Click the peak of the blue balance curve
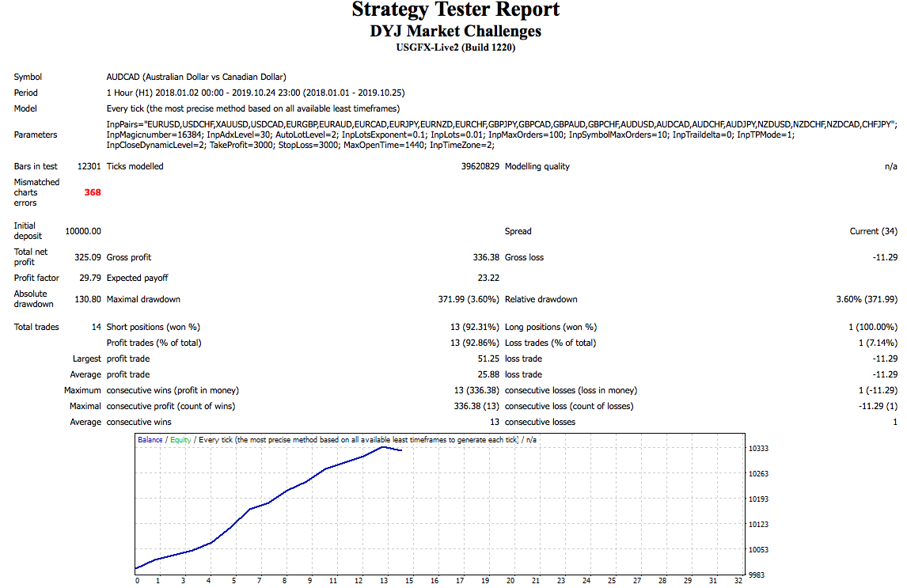Image resolution: width=907 pixels, height=588 pixels. tap(382, 447)
